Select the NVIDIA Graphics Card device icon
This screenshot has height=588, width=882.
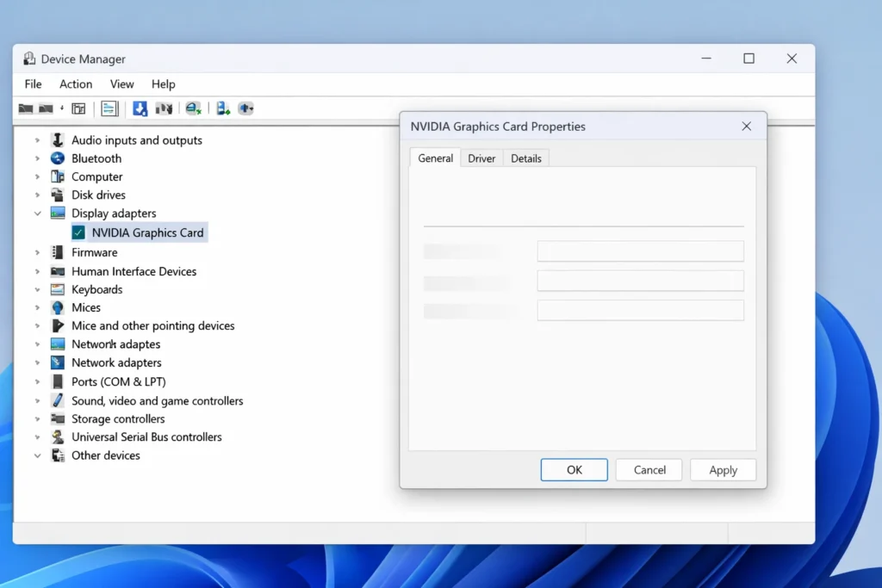(78, 232)
